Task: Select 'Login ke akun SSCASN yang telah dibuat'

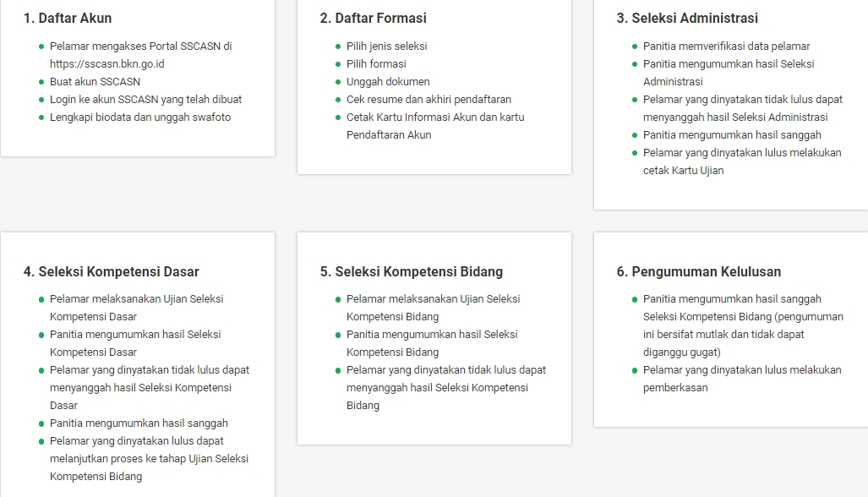Action: coord(145,100)
